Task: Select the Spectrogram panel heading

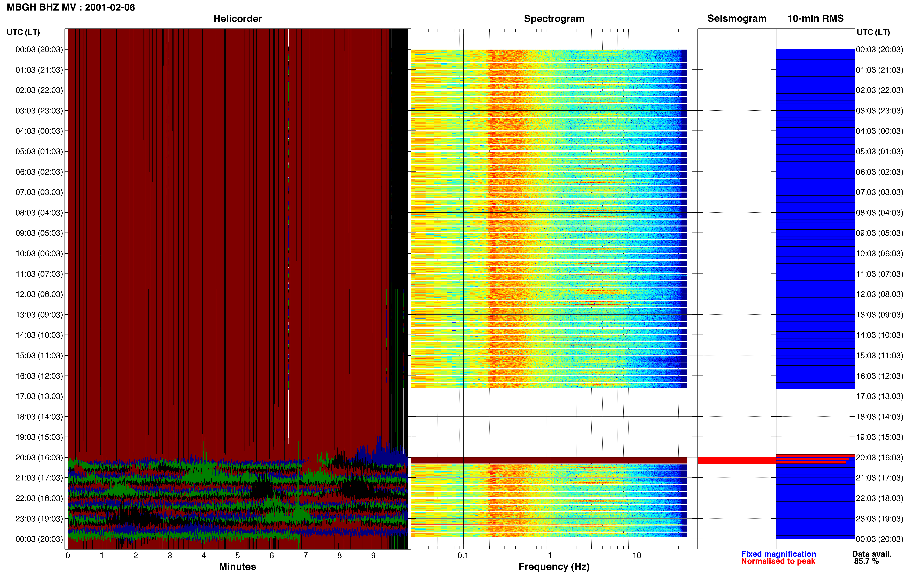Action: click(554, 18)
